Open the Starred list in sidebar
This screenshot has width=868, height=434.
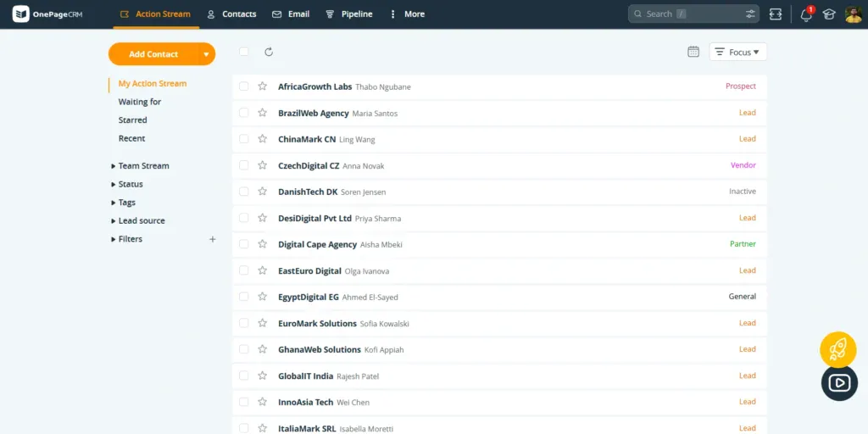click(132, 120)
